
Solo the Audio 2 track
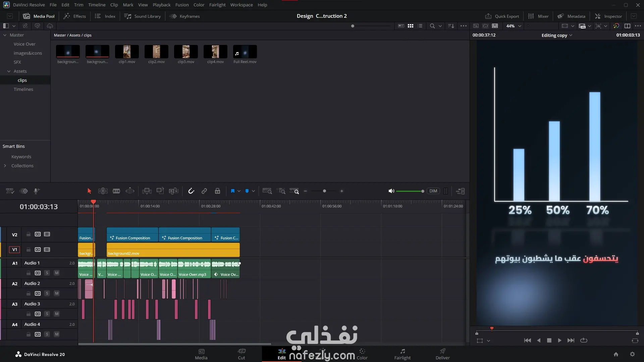click(47, 293)
